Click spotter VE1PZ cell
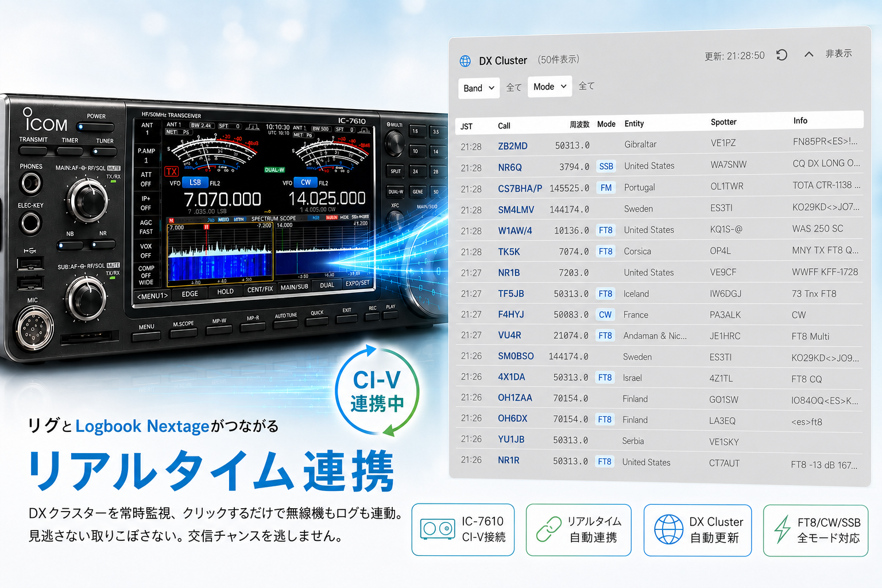The width and height of the screenshot is (882, 588). pos(723,143)
